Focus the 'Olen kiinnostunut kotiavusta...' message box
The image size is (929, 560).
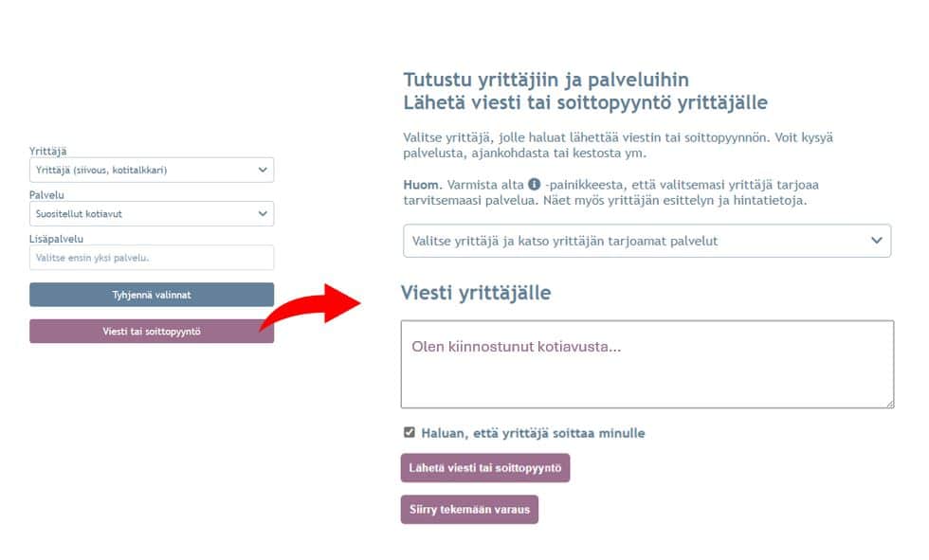pos(647,365)
